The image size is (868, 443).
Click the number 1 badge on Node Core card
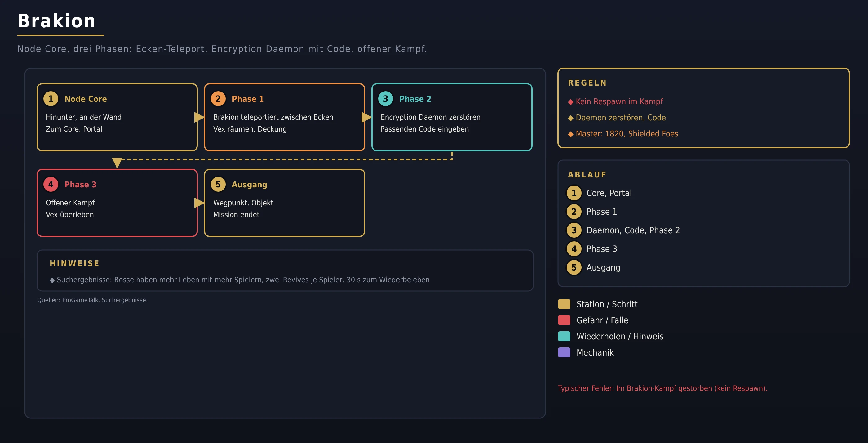coord(51,99)
